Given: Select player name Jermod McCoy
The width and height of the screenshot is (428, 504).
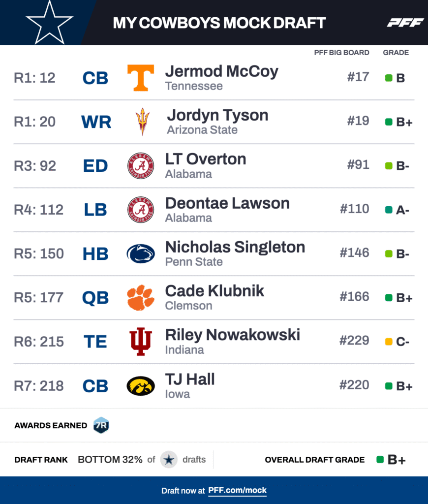Looking at the screenshot, I should pos(221,71).
